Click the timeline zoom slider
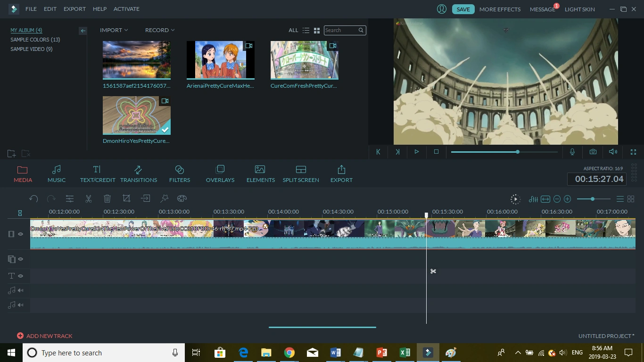Image resolution: width=644 pixels, height=362 pixels. click(594, 199)
